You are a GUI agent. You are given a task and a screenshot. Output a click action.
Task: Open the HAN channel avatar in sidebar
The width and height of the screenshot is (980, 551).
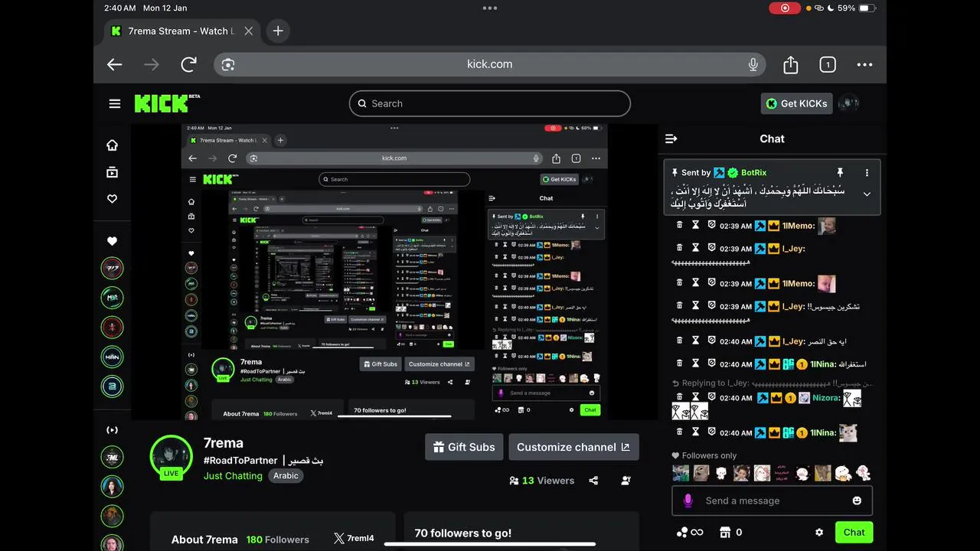112,357
